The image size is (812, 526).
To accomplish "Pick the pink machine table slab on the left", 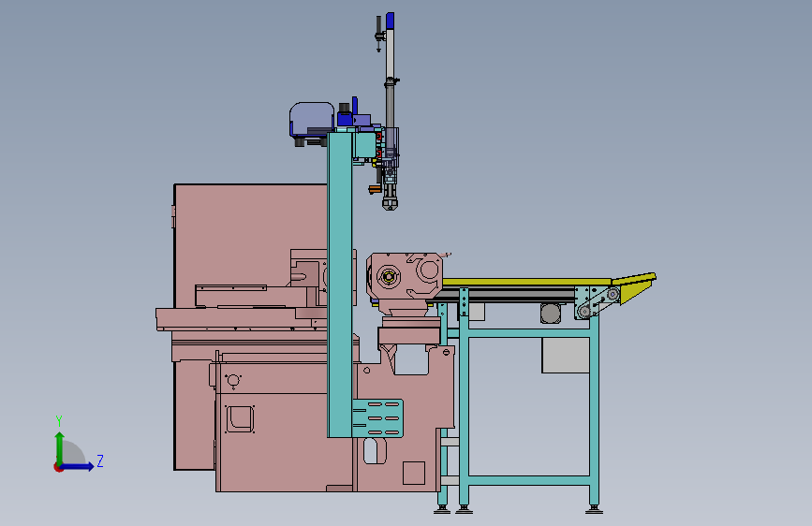I will pyautogui.click(x=241, y=318).
